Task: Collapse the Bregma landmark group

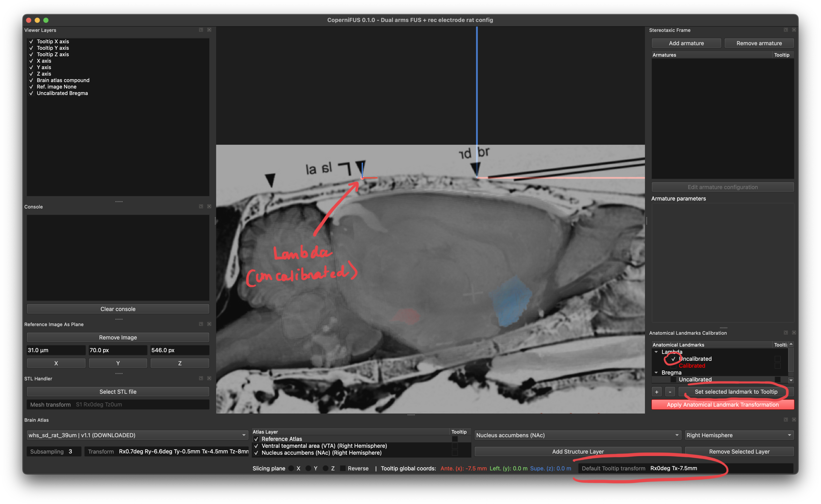Action: coord(656,373)
